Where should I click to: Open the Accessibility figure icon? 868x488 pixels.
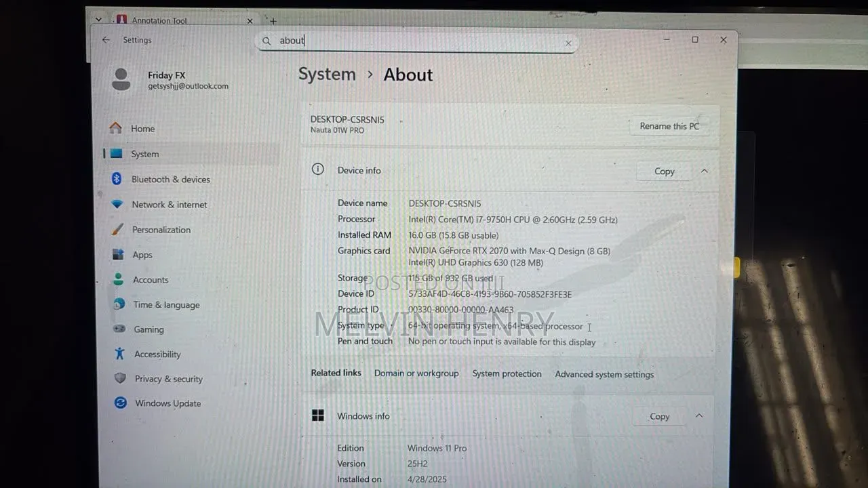point(120,354)
